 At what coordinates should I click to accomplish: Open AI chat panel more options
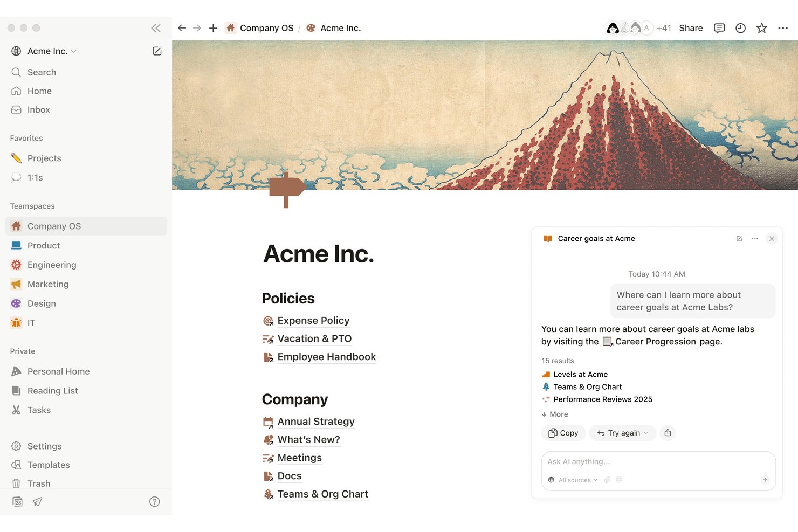(755, 238)
